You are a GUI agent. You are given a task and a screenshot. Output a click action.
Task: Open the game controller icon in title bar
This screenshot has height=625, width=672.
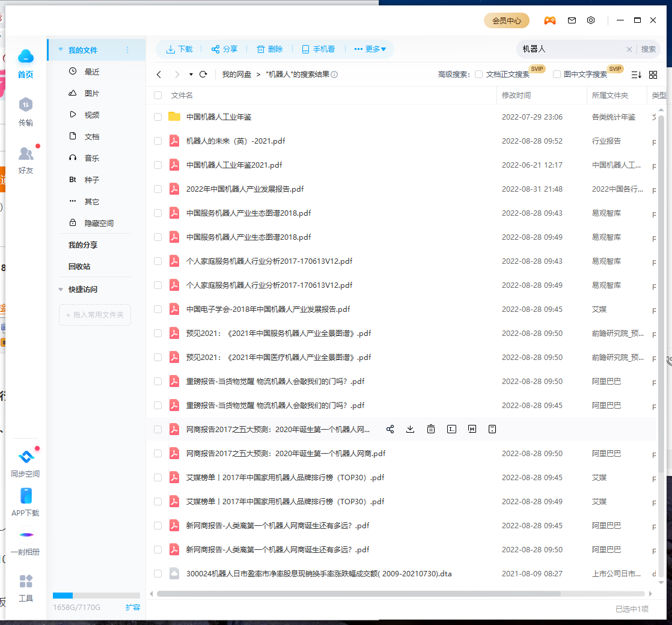coord(550,20)
